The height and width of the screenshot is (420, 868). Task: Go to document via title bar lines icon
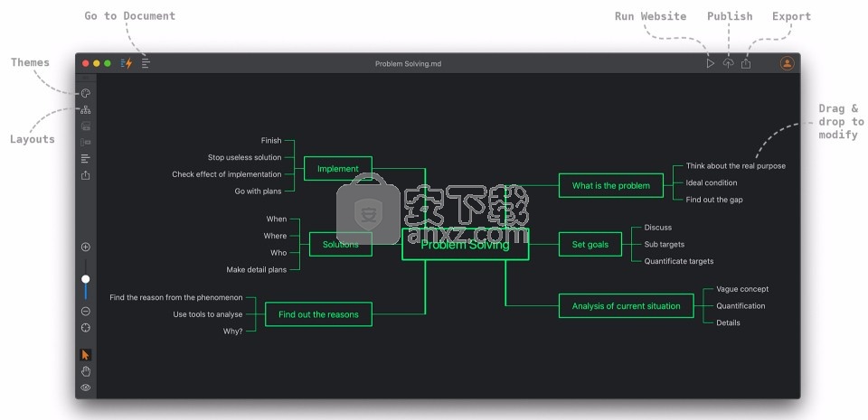pyautogui.click(x=146, y=63)
